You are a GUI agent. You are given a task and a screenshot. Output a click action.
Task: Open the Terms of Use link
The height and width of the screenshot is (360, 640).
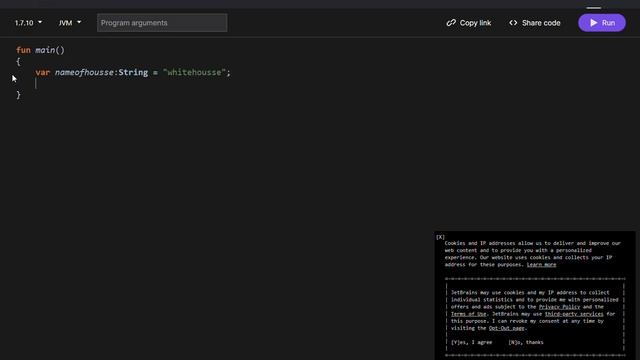click(x=468, y=314)
